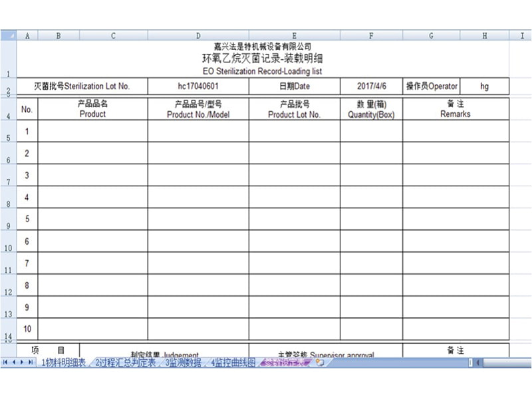This screenshot has width=532, height=399.
Task: Click the Product name cell for No. 1
Action: click(92, 131)
